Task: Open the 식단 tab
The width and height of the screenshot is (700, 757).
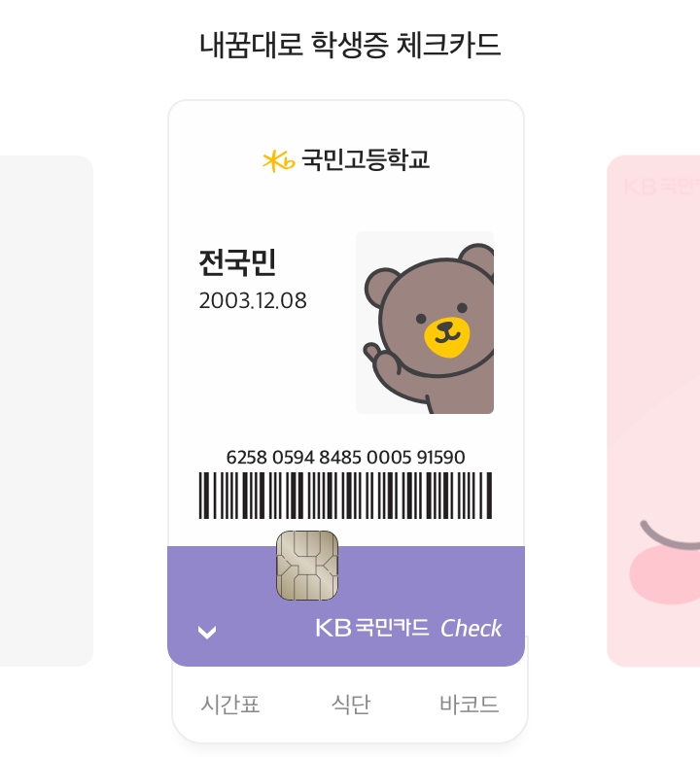Action: point(350,705)
